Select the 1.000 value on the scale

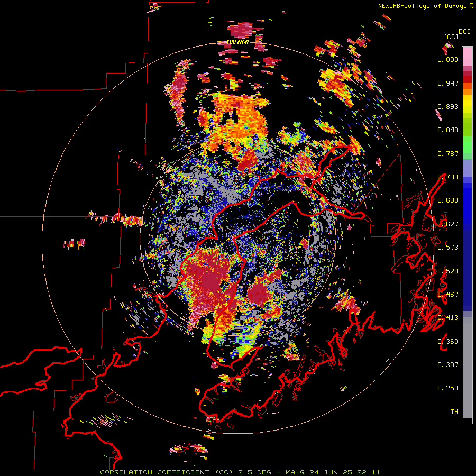pos(448,59)
